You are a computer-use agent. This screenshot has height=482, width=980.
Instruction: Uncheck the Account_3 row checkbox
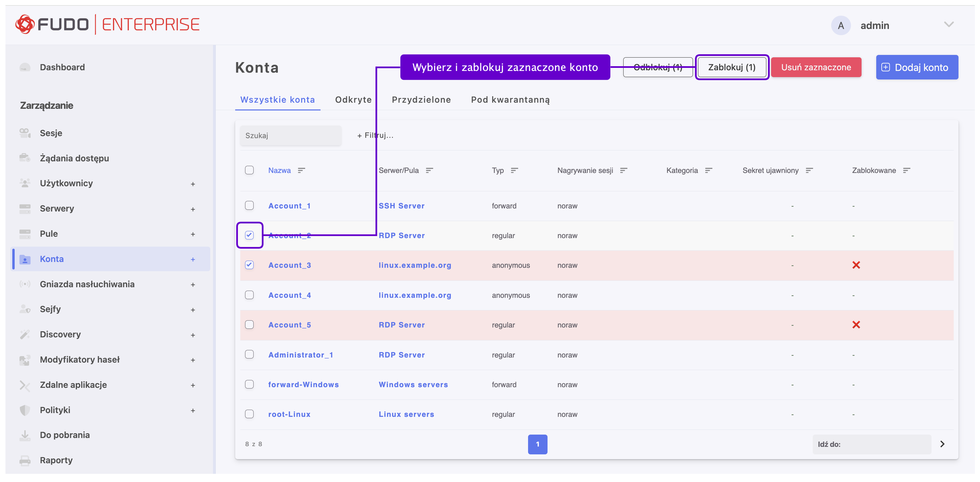pyautogui.click(x=249, y=265)
